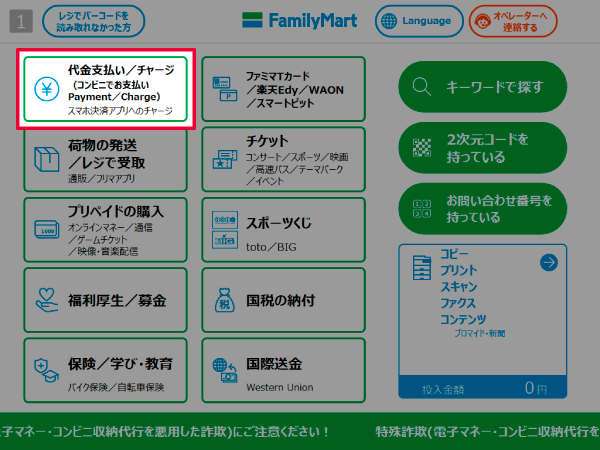The image size is (600, 450).
Task: Tap the tax money bag icon
Action: point(225,300)
